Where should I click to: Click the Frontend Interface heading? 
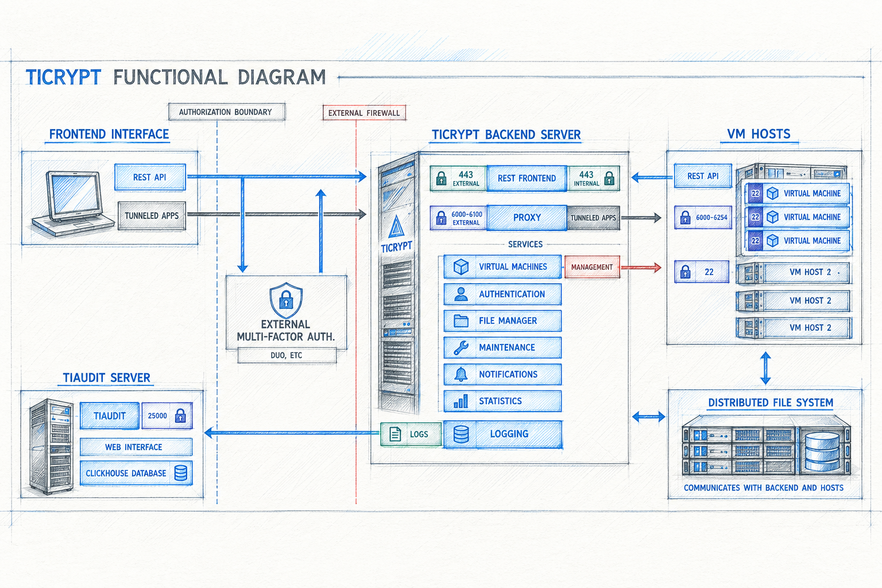[109, 134]
